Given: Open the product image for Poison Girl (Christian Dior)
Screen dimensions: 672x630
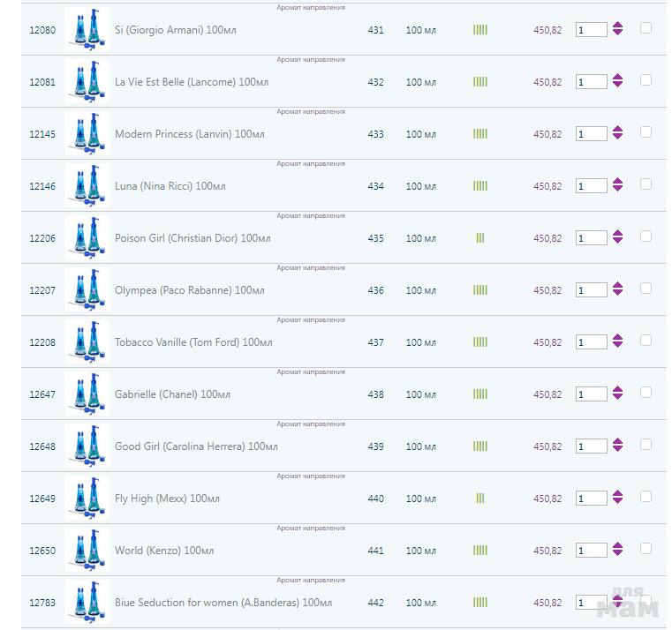Looking at the screenshot, I should tap(87, 238).
